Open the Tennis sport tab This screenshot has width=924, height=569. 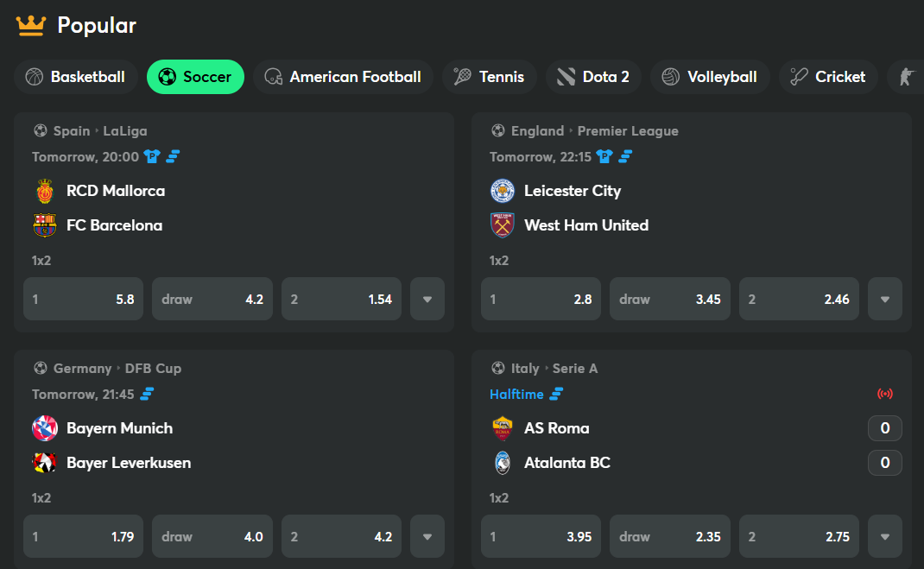[489, 77]
